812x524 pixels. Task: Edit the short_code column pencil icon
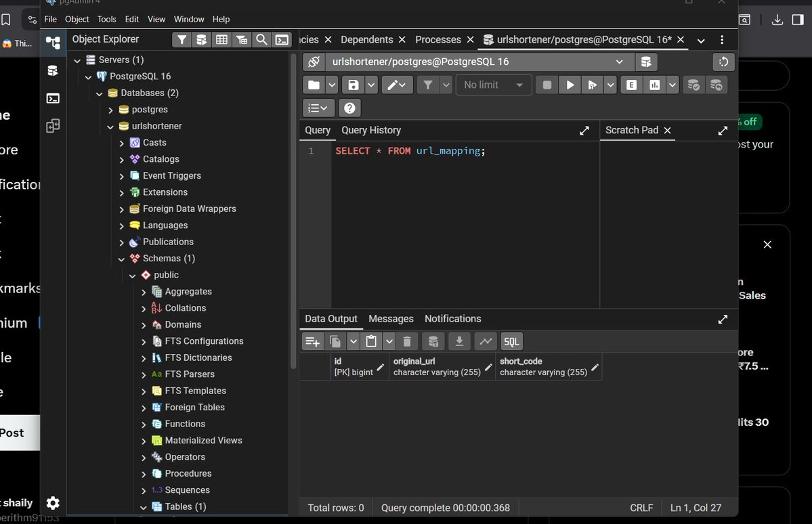pos(595,367)
